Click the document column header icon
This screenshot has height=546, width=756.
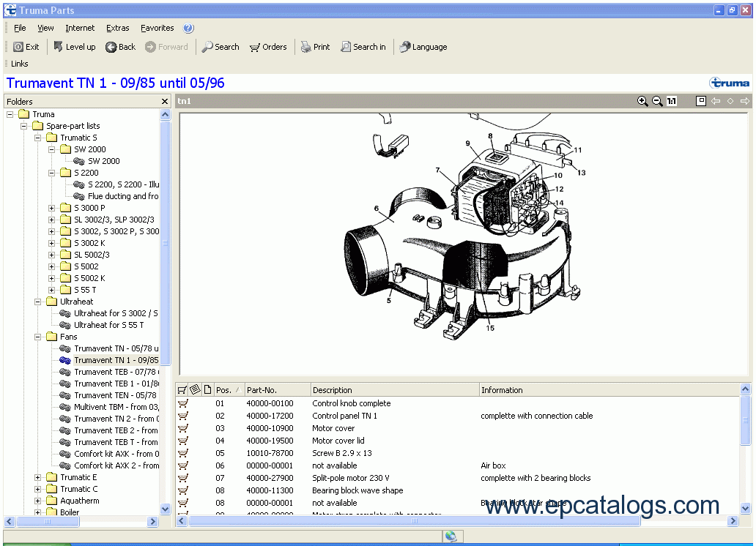coord(207,389)
